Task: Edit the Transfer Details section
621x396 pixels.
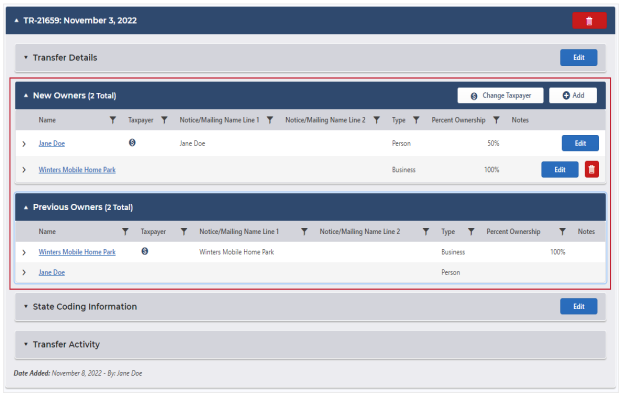Action: click(578, 57)
